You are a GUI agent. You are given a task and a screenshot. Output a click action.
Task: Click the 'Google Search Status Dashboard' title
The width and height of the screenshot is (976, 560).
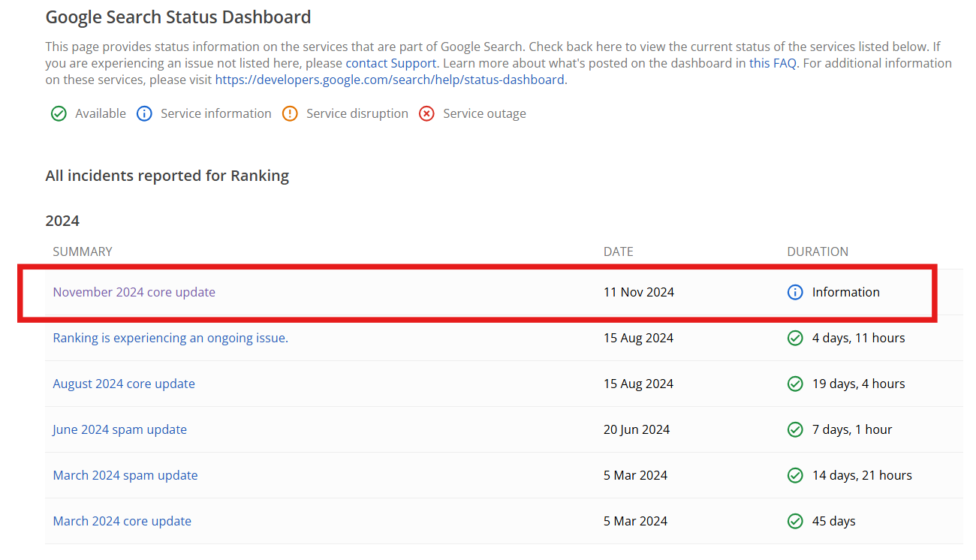(178, 17)
